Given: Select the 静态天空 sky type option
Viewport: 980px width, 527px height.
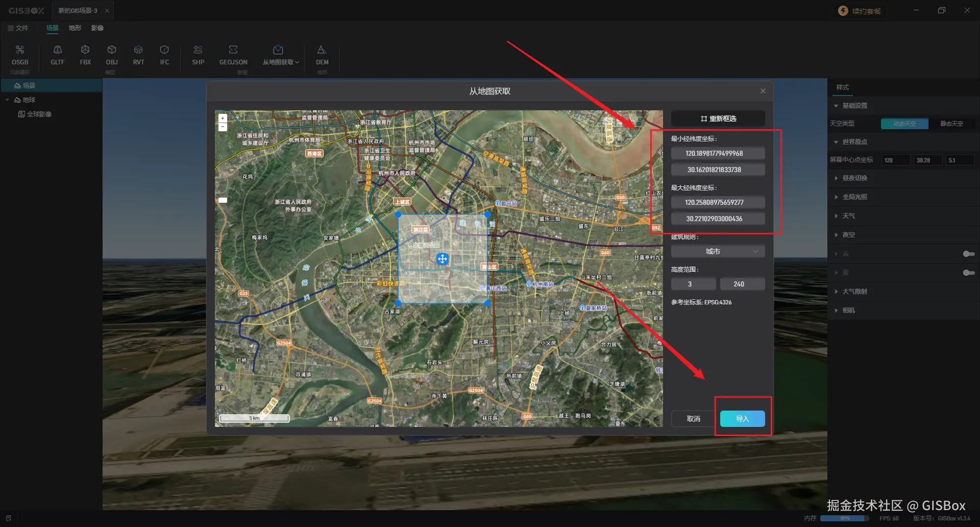Looking at the screenshot, I should (x=951, y=124).
